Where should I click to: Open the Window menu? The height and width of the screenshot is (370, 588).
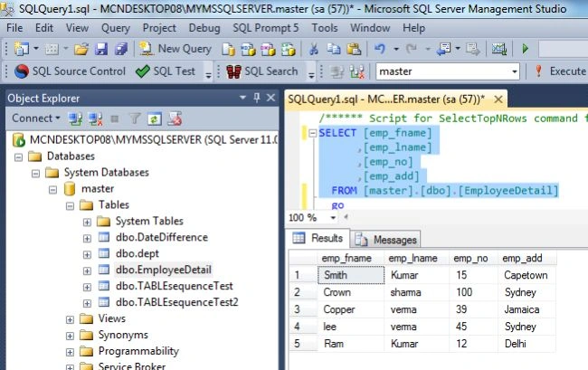(370, 28)
